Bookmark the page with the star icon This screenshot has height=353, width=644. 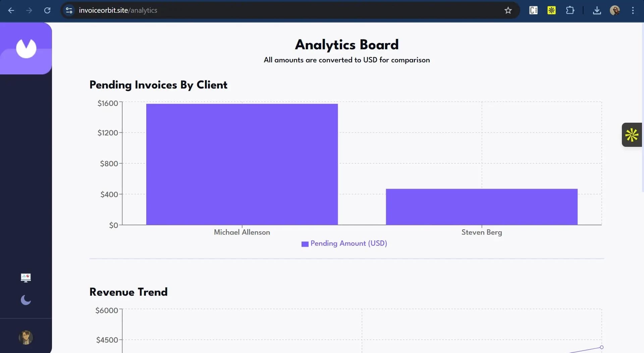coord(508,10)
